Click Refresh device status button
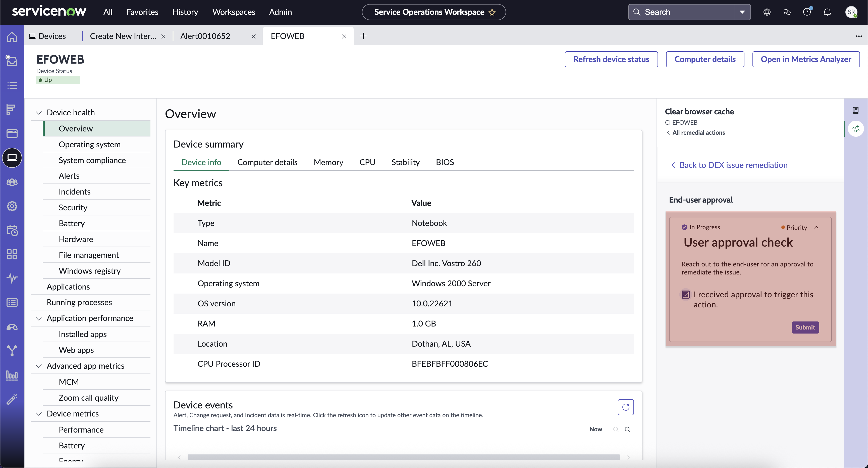868x468 pixels. click(611, 59)
